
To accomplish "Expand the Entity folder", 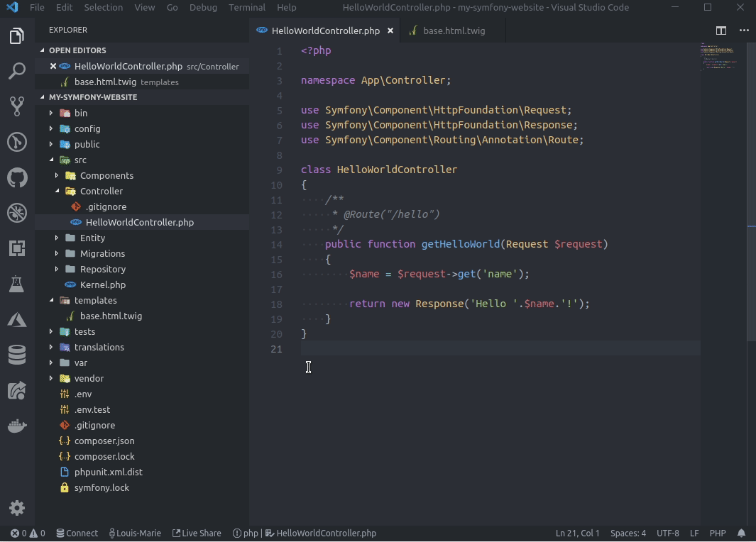I will (56, 238).
